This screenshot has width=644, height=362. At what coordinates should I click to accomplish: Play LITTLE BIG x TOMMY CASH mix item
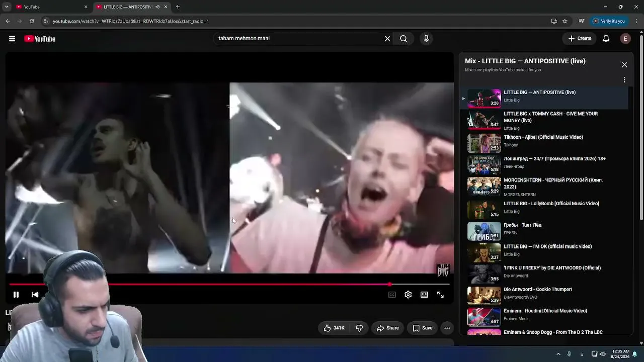coord(545,120)
